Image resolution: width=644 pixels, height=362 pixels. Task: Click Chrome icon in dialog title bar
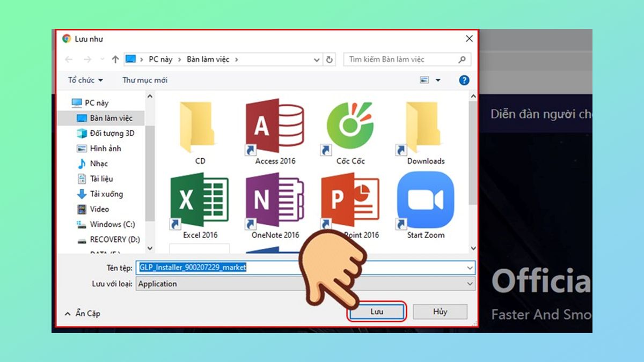coord(67,39)
